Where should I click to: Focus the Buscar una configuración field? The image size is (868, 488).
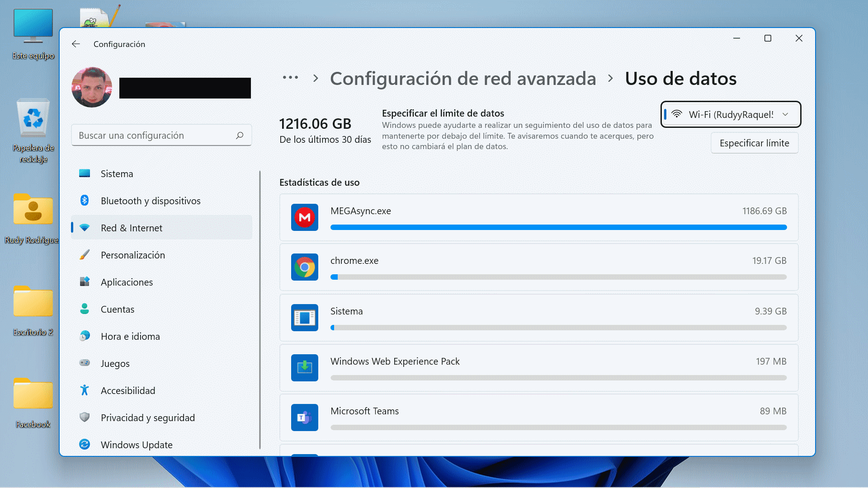coord(161,135)
